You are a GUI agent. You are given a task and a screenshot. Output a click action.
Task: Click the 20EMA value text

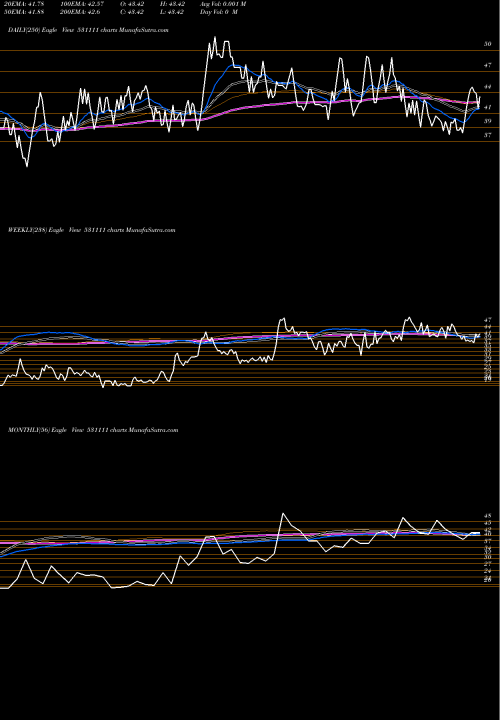coord(23,4)
